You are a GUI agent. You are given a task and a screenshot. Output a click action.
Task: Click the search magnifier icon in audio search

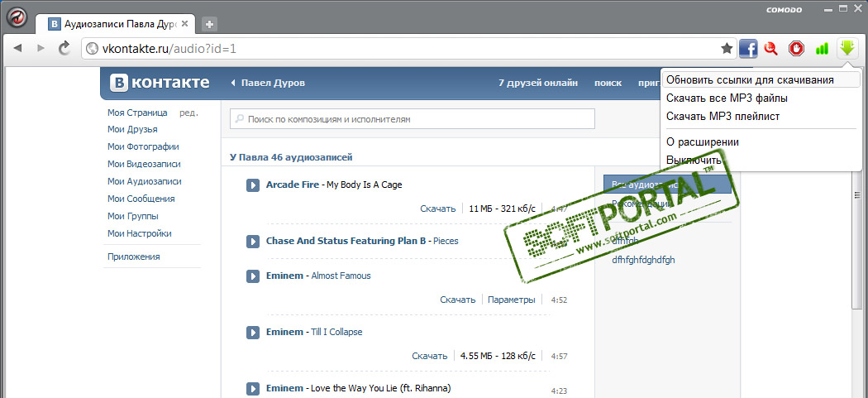(x=240, y=119)
